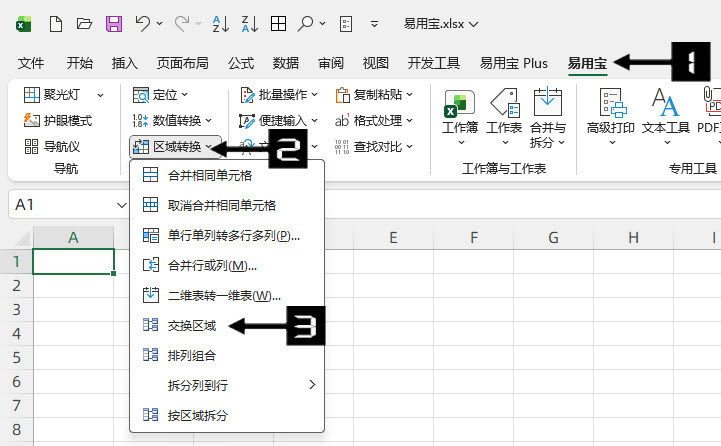This screenshot has height=446, width=721.
Task: Create a new blank file icon
Action: click(x=55, y=23)
